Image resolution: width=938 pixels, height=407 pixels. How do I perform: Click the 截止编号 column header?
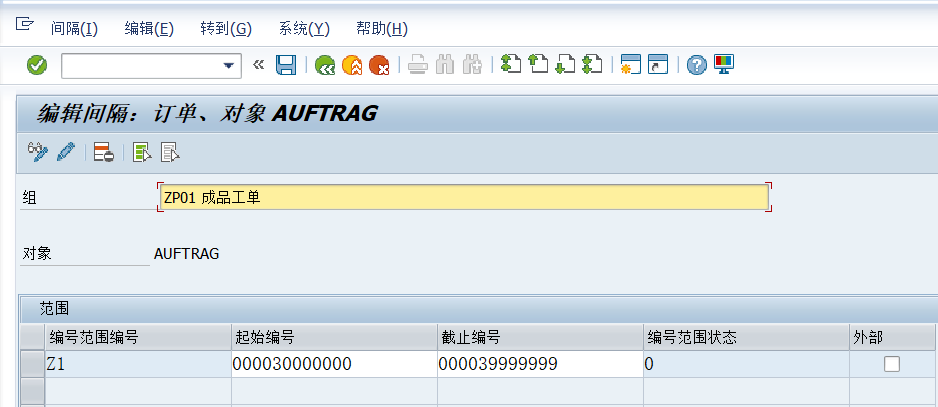click(540, 338)
